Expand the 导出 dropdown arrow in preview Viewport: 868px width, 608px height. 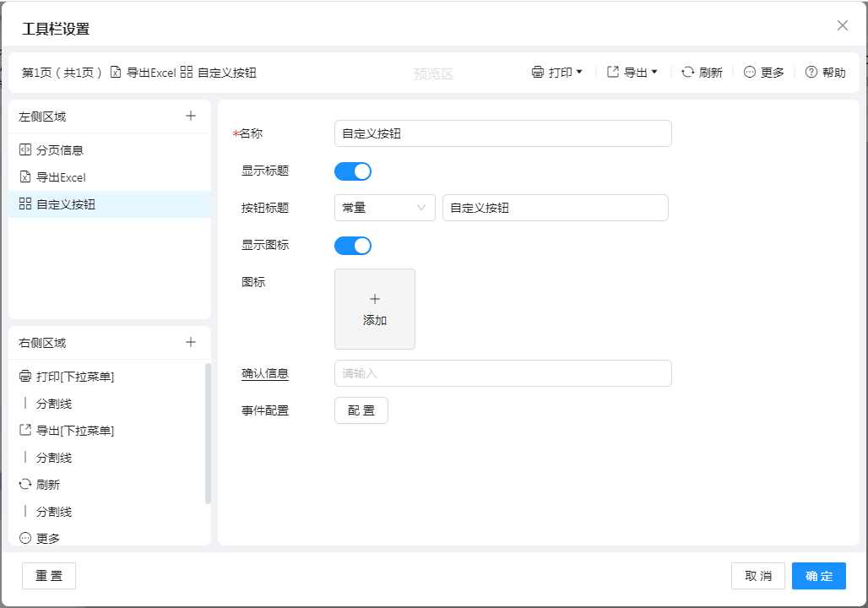point(654,73)
